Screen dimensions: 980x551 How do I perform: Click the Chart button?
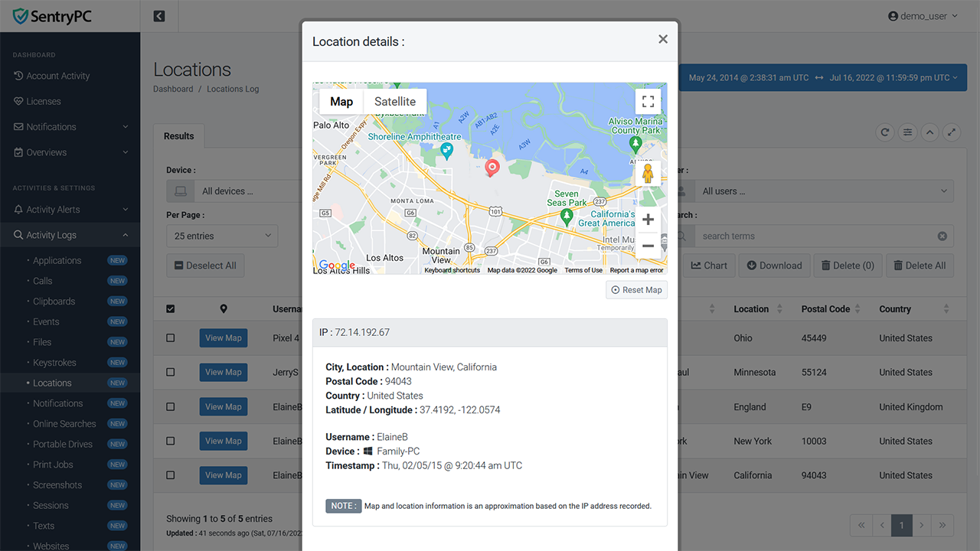[708, 266]
